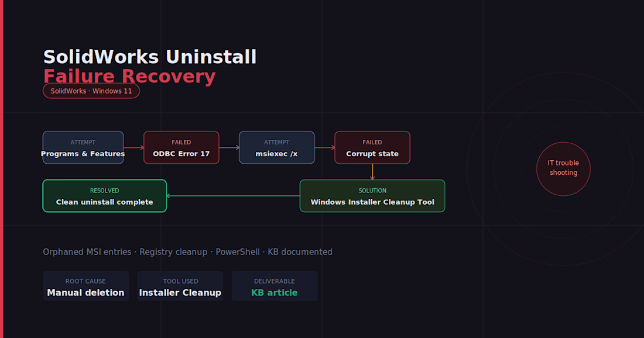
Task: Select the 'msiexec /x' attempt box
Action: click(277, 148)
